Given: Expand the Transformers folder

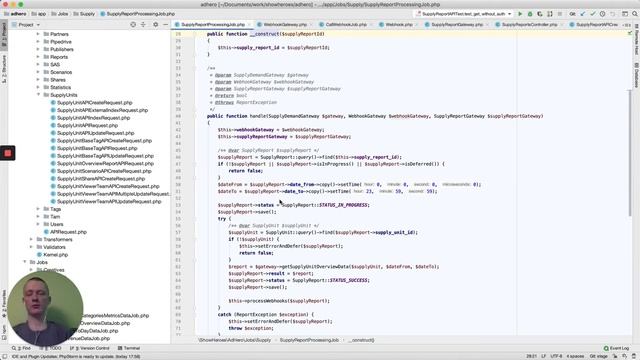Looking at the screenshot, I should (x=31, y=240).
